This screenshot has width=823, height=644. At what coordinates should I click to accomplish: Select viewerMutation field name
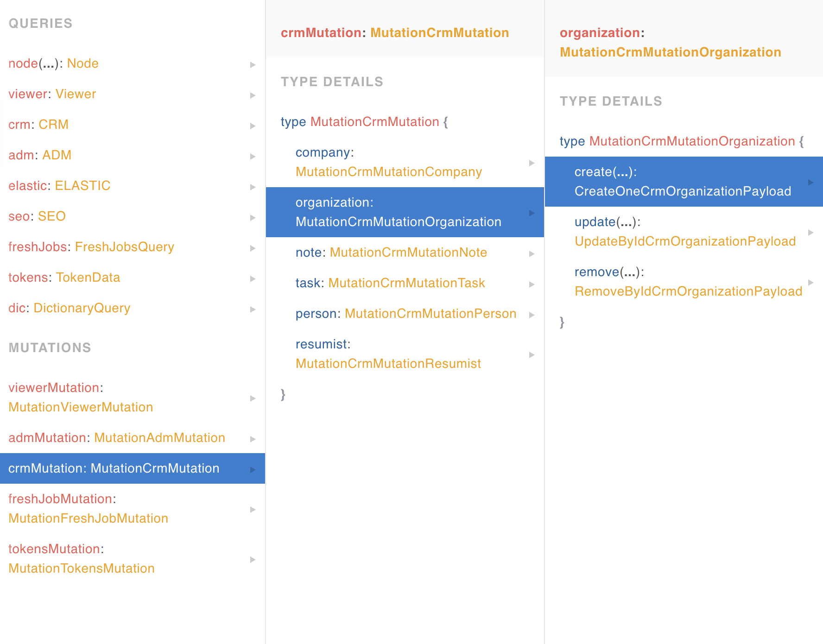click(x=54, y=388)
